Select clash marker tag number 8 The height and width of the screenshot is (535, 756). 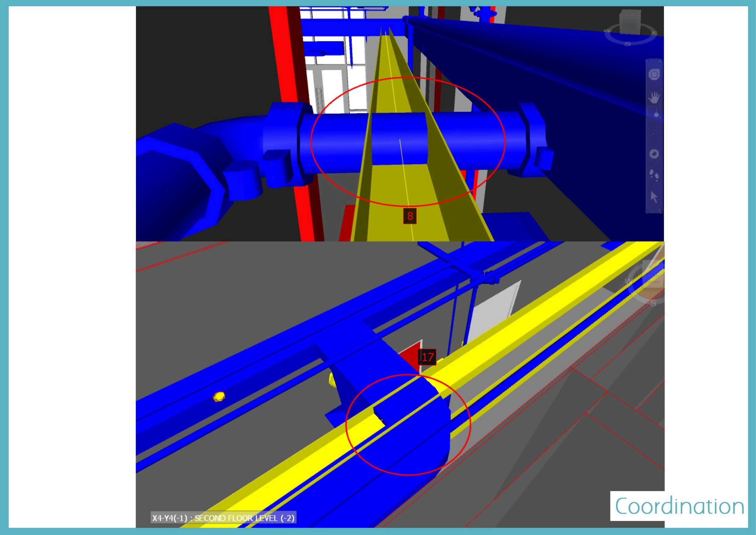(x=410, y=216)
